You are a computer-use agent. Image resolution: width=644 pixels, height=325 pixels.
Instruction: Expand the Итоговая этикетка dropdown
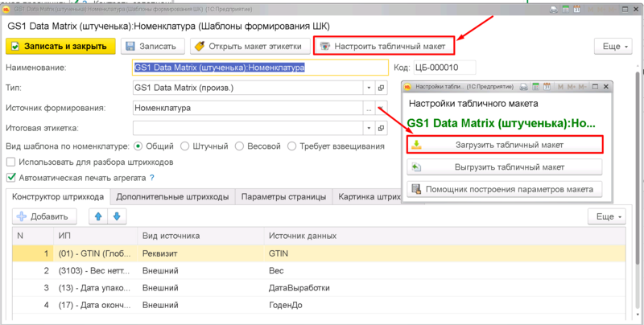pyautogui.click(x=369, y=128)
